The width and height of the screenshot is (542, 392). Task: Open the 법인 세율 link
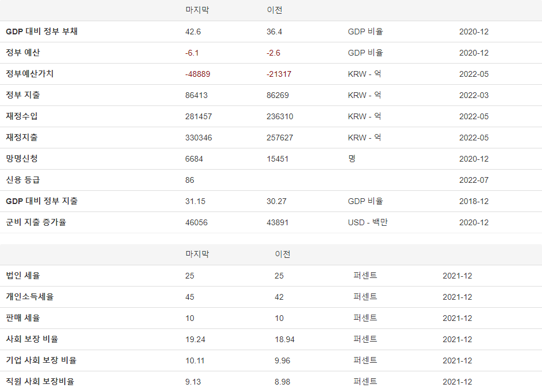(23, 276)
